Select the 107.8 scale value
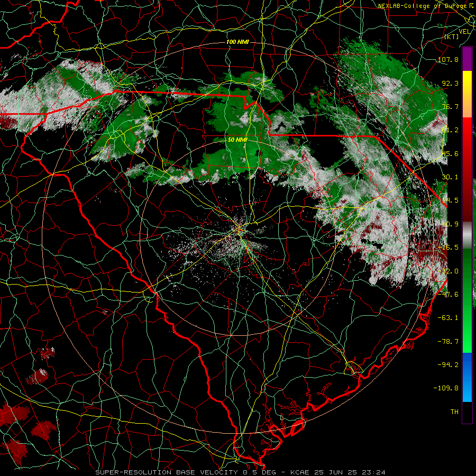This screenshot has height=476, width=476. point(448,59)
